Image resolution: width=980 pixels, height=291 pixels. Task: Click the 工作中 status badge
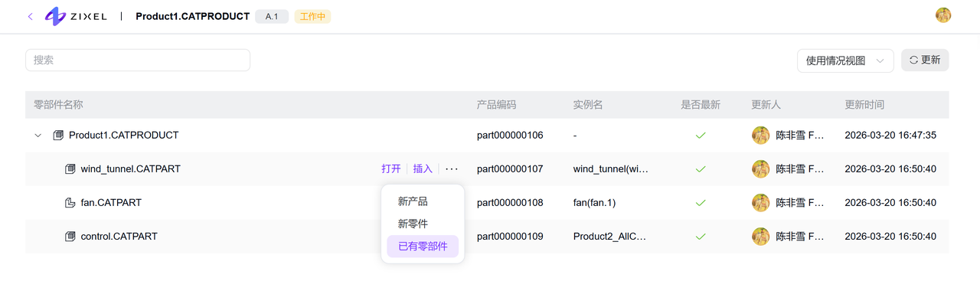(312, 16)
